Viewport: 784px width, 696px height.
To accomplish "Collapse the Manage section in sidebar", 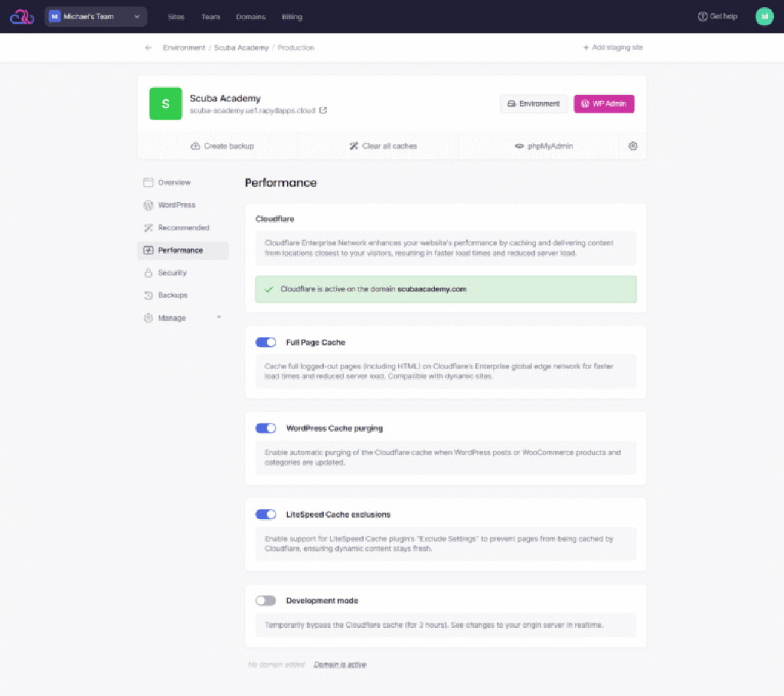I will tap(217, 317).
